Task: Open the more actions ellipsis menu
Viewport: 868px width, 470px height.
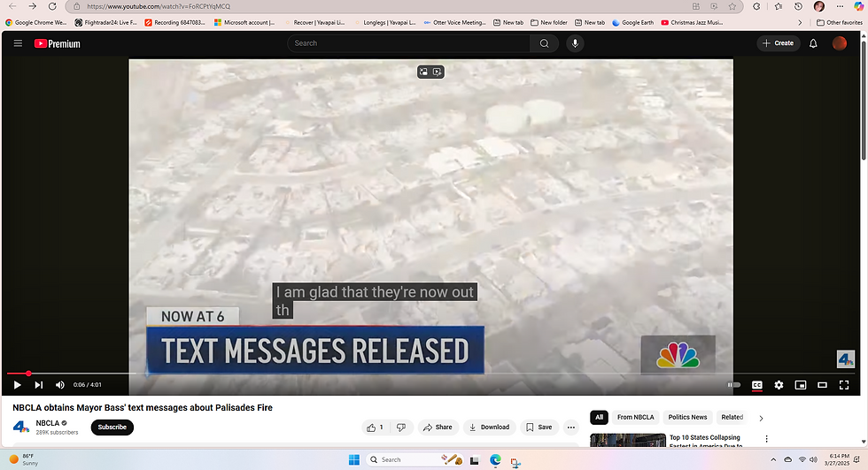Action: 570,428
